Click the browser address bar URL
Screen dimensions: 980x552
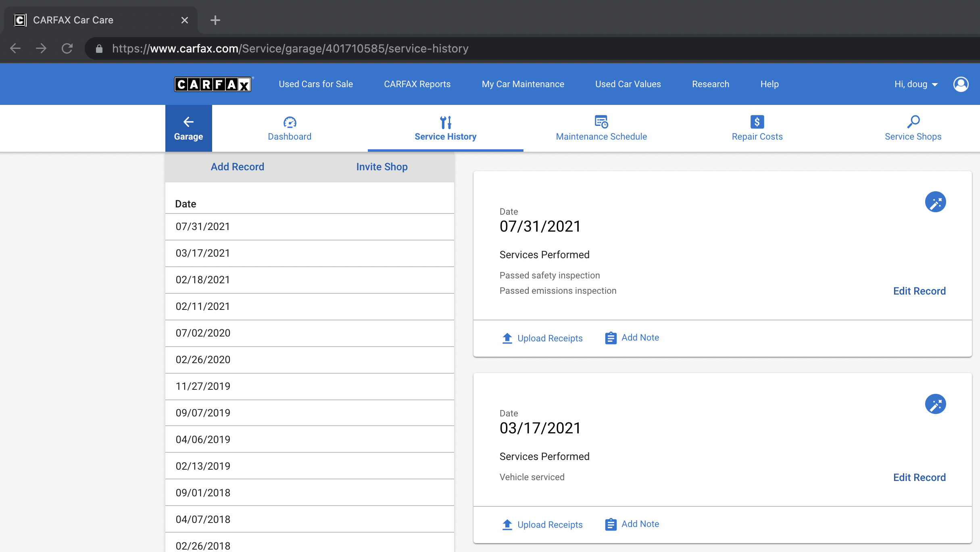tap(290, 48)
